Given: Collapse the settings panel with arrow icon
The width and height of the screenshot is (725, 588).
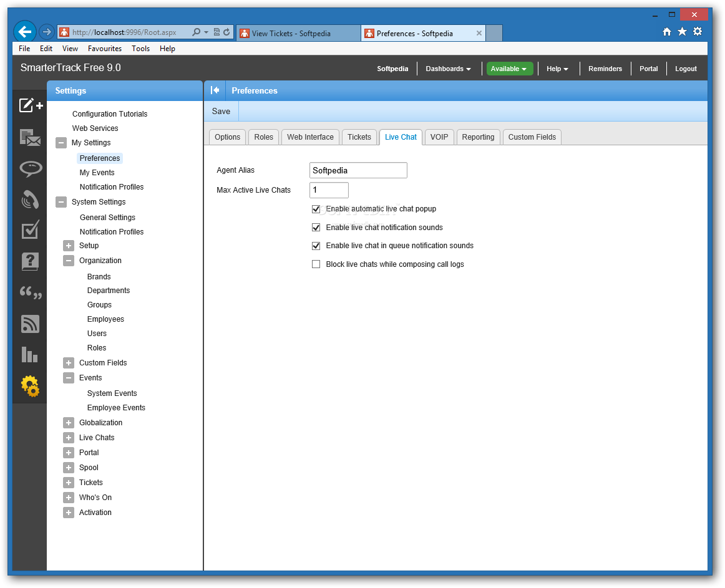Looking at the screenshot, I should (215, 90).
